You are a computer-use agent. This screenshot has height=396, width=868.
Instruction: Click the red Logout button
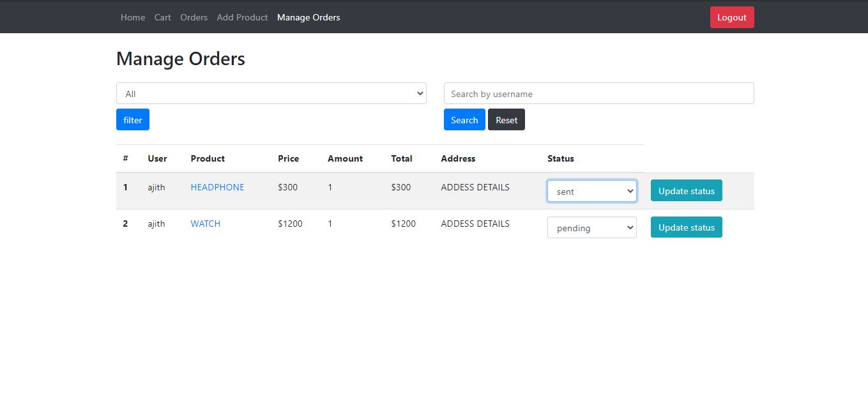732,17
